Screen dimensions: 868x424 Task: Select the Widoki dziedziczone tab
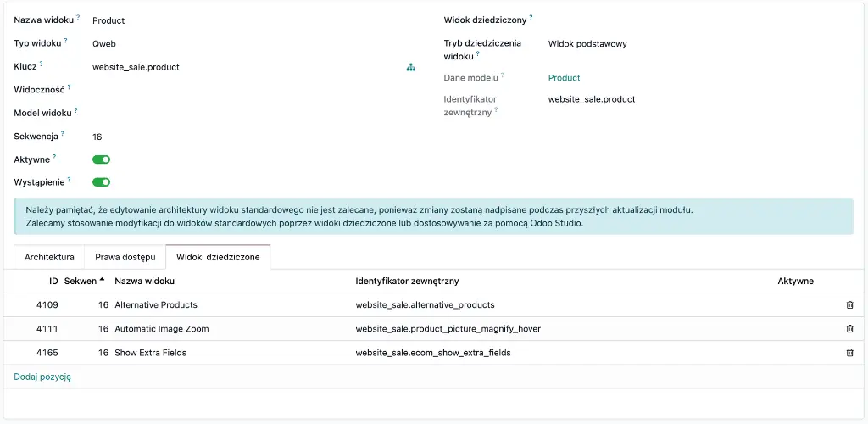tap(218, 257)
